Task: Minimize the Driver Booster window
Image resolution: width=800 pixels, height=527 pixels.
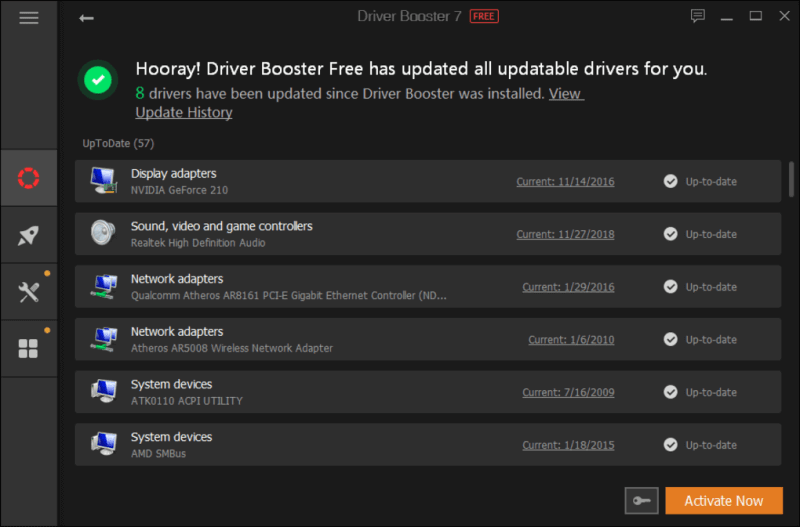Action: click(727, 17)
